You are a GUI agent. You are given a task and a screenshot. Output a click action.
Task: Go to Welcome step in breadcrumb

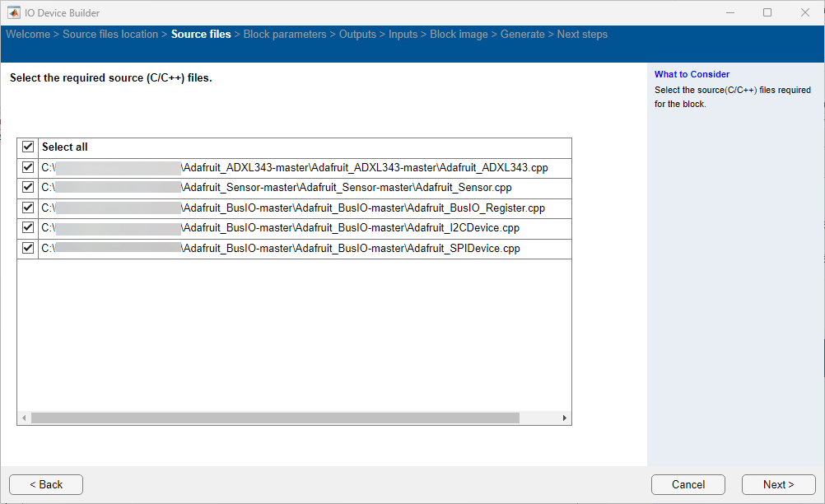pyautogui.click(x=28, y=35)
